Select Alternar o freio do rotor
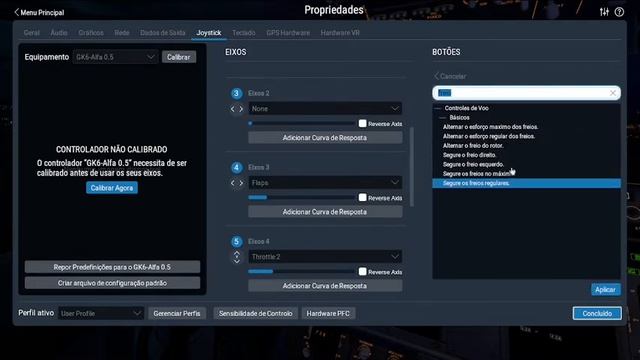Viewport: 640px width, 360px height. coord(473,146)
